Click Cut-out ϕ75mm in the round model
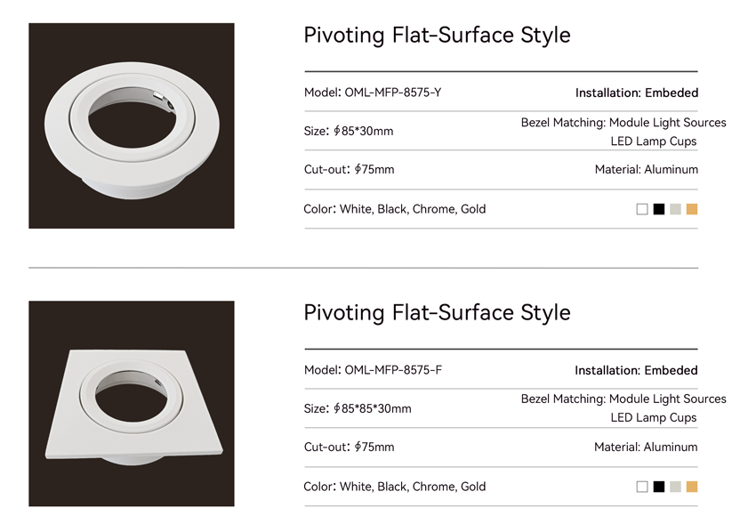The width and height of the screenshot is (756, 532). (349, 169)
